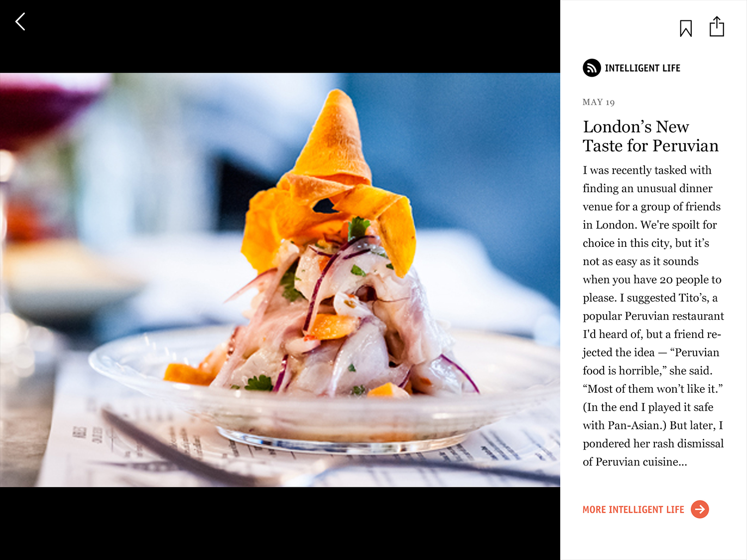Image resolution: width=747 pixels, height=560 pixels.
Task: Click the trailing ellipsis after 'Peruvian cuisine'
Action: (683, 462)
